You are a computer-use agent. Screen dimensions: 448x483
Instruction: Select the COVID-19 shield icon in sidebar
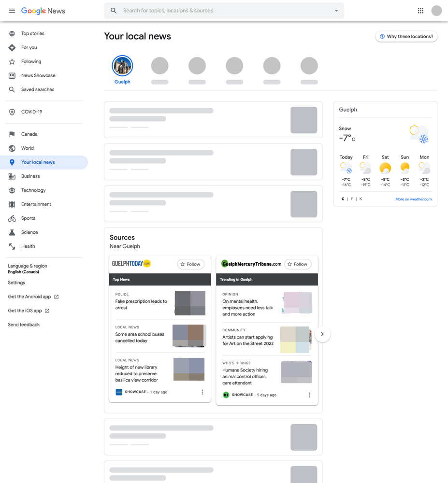pyautogui.click(x=12, y=112)
